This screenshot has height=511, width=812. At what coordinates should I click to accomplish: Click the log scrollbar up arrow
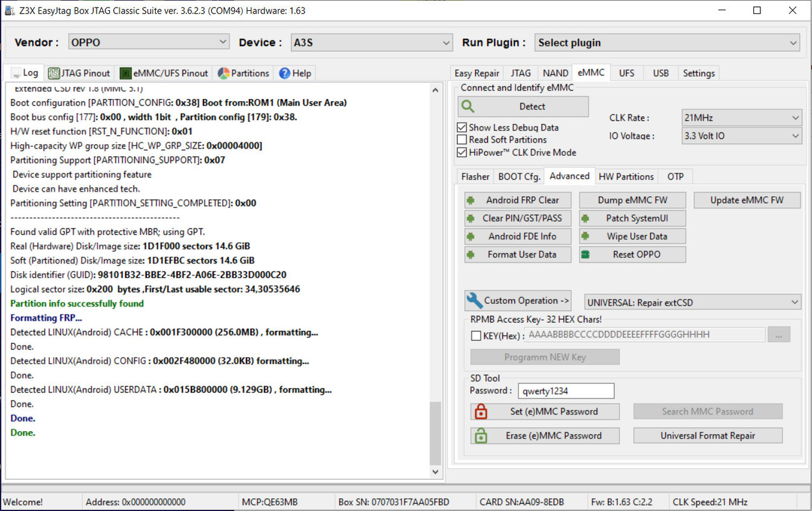tap(436, 90)
